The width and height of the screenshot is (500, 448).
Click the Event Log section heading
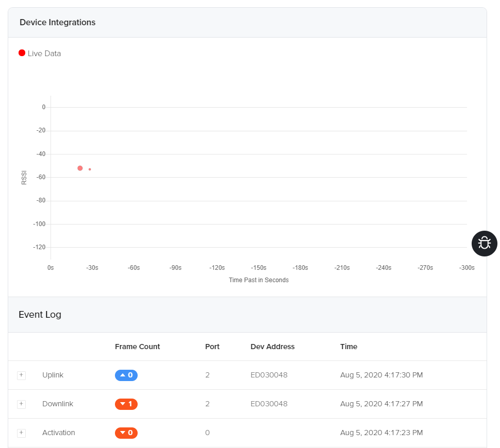[40, 315]
